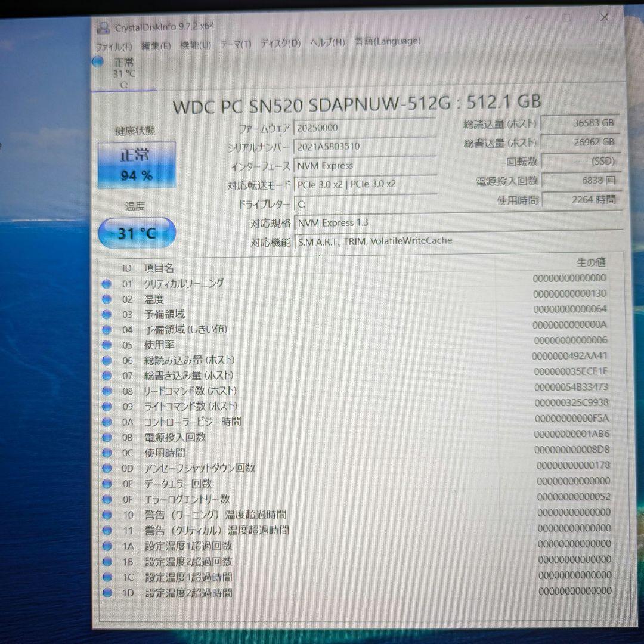Screen dimensions: 644x644
Task: Click the blue status indicator for クリティカルワーニング
Action: [107, 284]
